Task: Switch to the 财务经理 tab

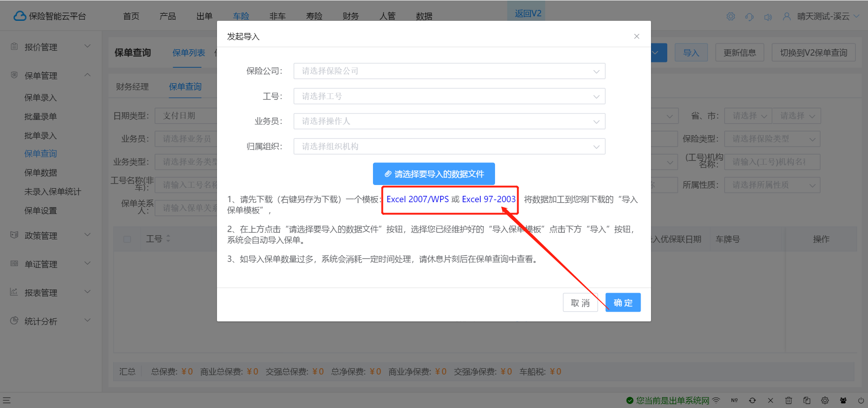Action: point(132,86)
